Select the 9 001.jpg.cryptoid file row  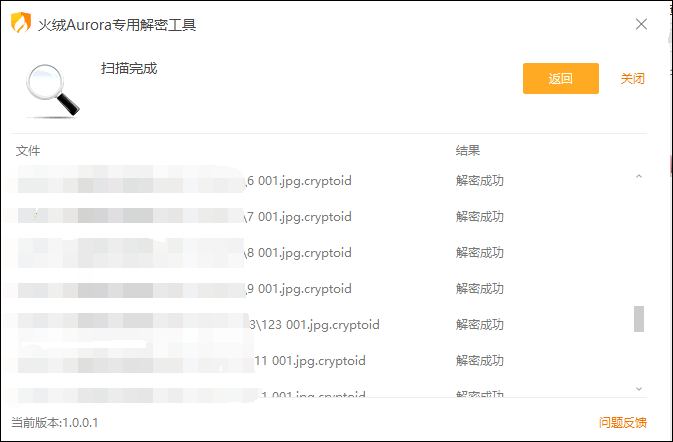(300, 289)
